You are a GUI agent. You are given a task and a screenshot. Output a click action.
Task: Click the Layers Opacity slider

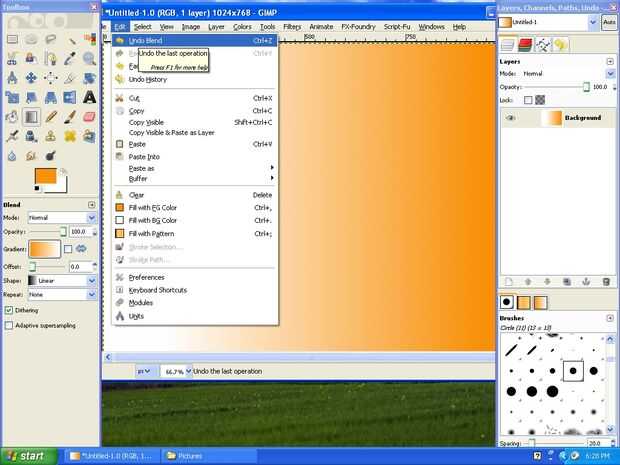(557, 87)
